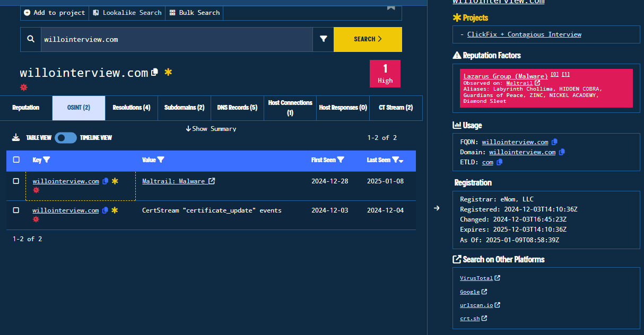Click the ETLD com link
Image resolution: width=644 pixels, height=335 pixels.
(488, 162)
